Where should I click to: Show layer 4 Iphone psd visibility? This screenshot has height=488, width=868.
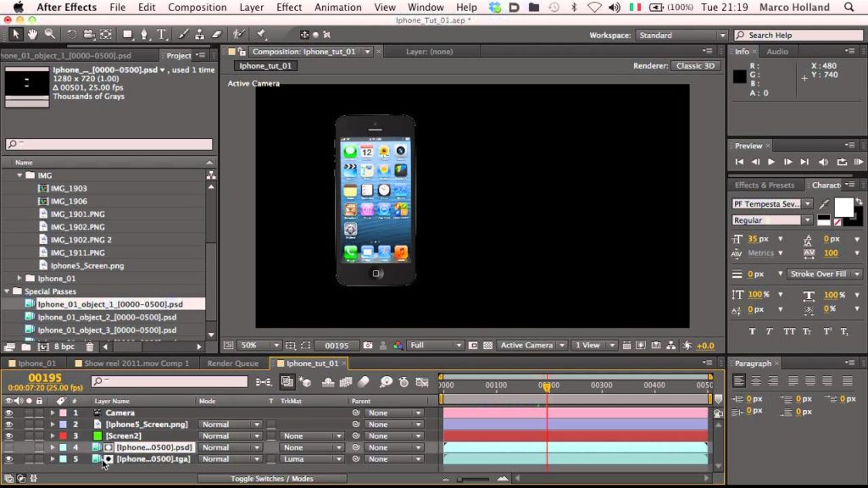pos(9,447)
